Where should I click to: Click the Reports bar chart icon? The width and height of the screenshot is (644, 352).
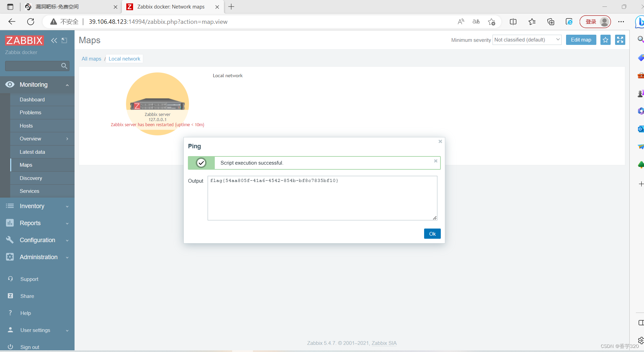[10, 223]
